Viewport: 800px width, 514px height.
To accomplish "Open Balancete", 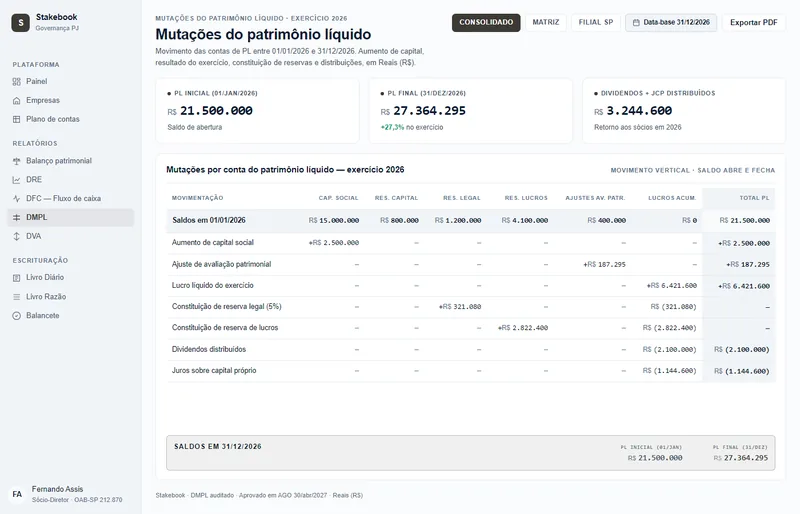I will pos(71,315).
